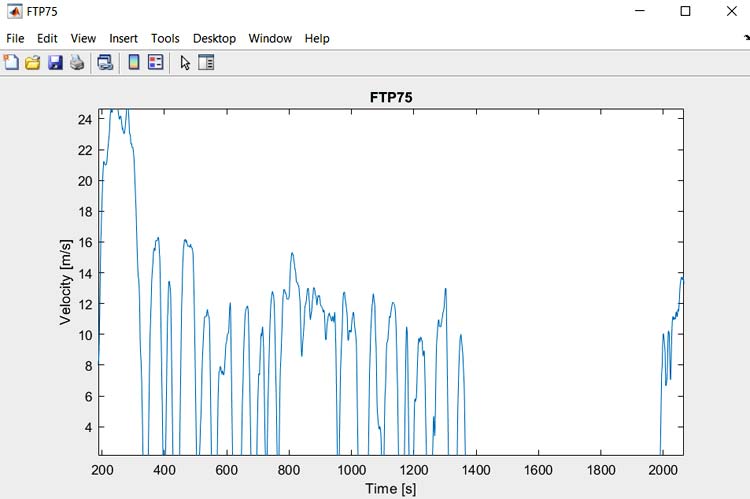Open the File menu

coord(15,38)
